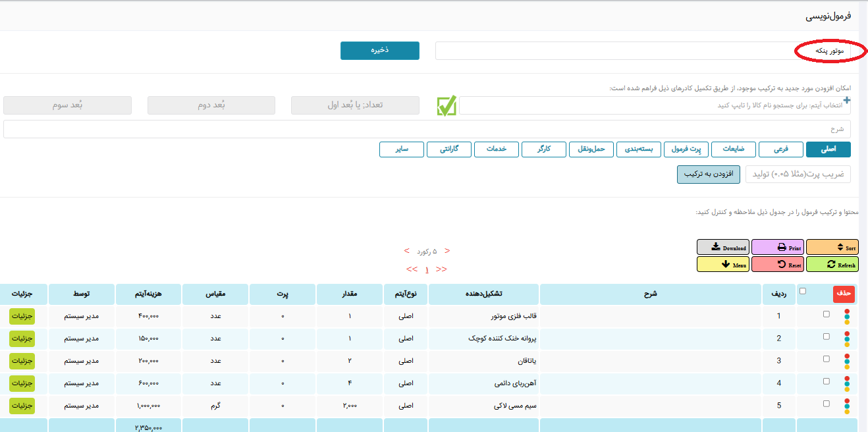Select the ضایعات type tab

(734, 149)
